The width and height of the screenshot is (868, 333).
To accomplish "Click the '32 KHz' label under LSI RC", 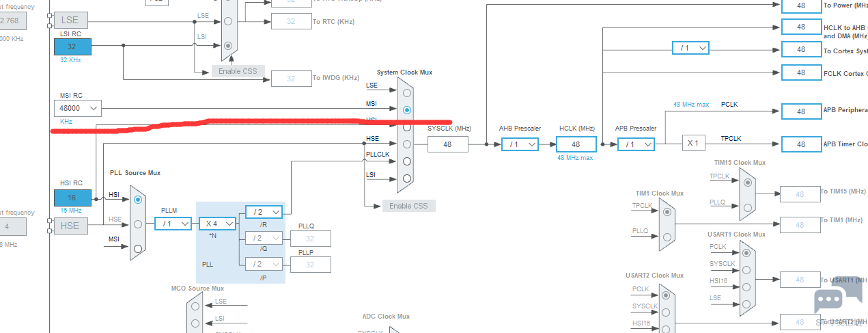I will (x=70, y=60).
